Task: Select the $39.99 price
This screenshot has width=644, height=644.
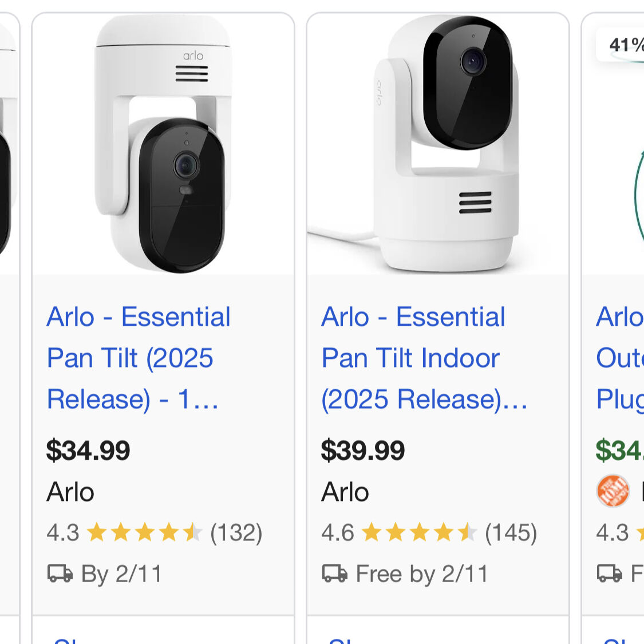Action: click(x=363, y=451)
